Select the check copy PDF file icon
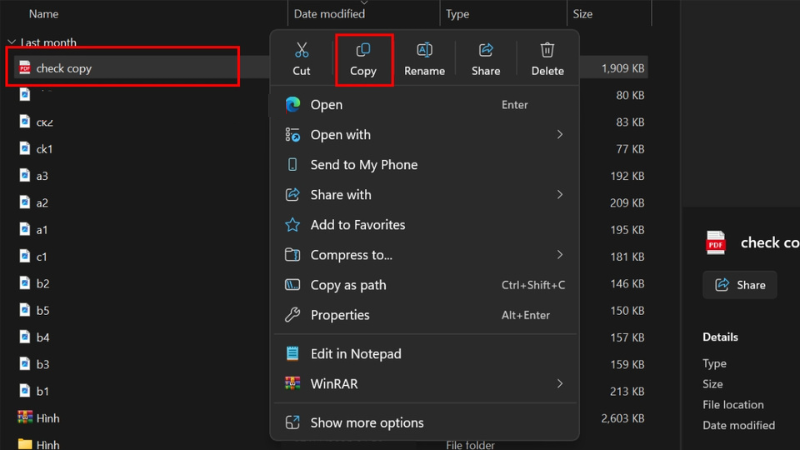This screenshot has height=450, width=800. 25,68
